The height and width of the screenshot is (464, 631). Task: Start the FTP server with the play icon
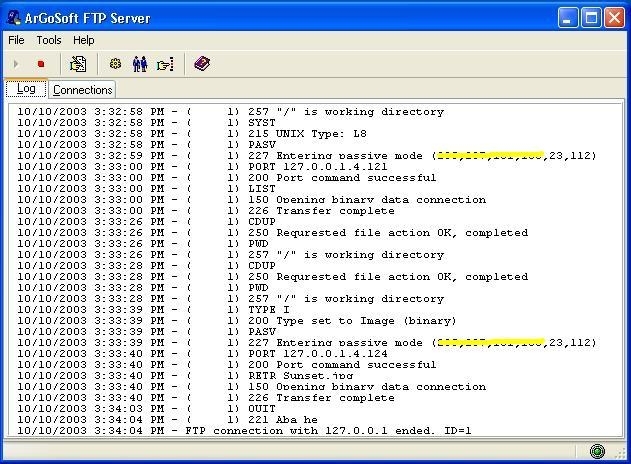click(x=16, y=64)
